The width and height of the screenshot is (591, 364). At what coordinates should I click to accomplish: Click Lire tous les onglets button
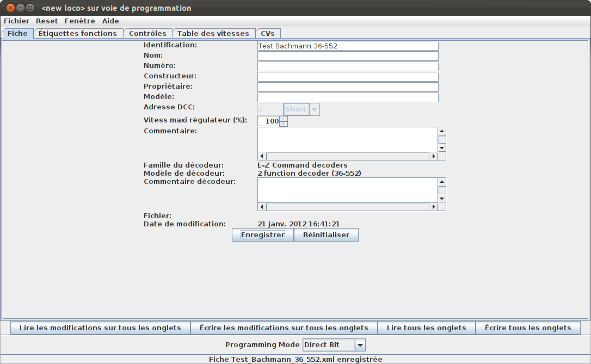[426, 328]
